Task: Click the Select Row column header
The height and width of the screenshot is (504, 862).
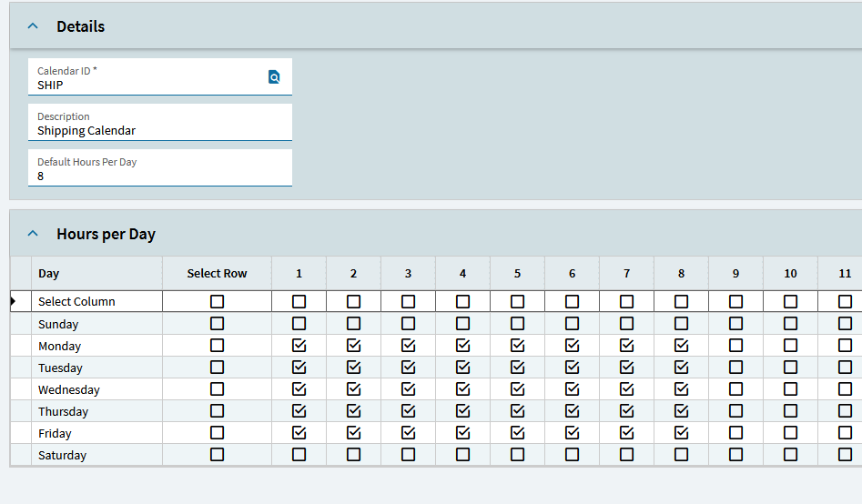Action: 217,273
